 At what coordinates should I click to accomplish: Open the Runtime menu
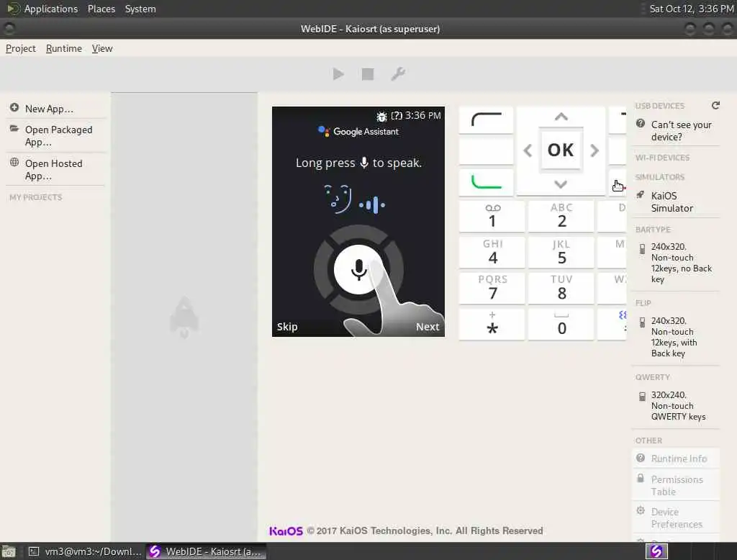(64, 48)
